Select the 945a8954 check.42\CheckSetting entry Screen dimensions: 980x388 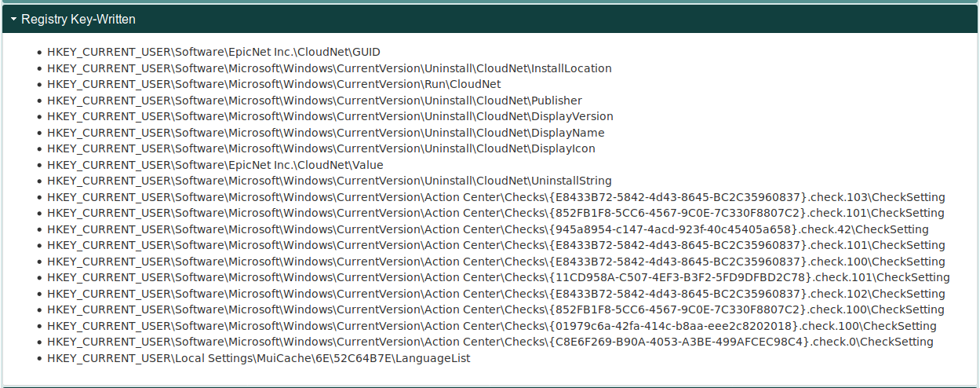tap(488, 229)
